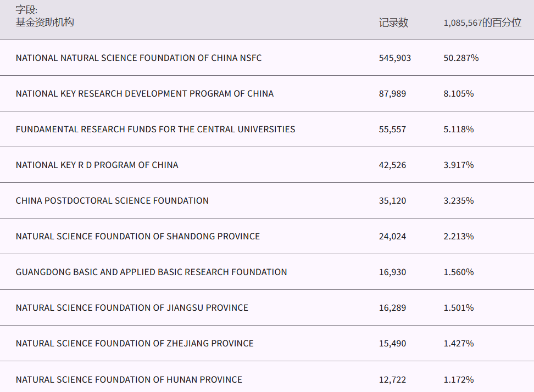Screen dimensions: 534x392
Task: Click Fundamental Research Funds for Central Universities
Action: pos(155,129)
